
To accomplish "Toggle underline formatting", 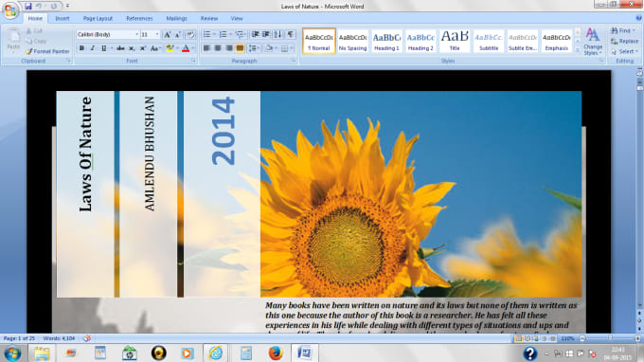I will click(103, 48).
